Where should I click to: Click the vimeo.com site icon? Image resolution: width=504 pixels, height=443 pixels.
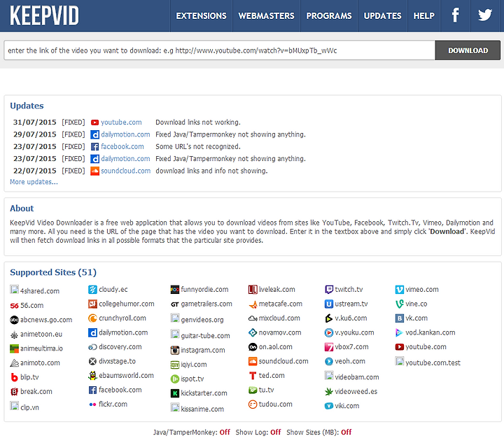coord(399,290)
